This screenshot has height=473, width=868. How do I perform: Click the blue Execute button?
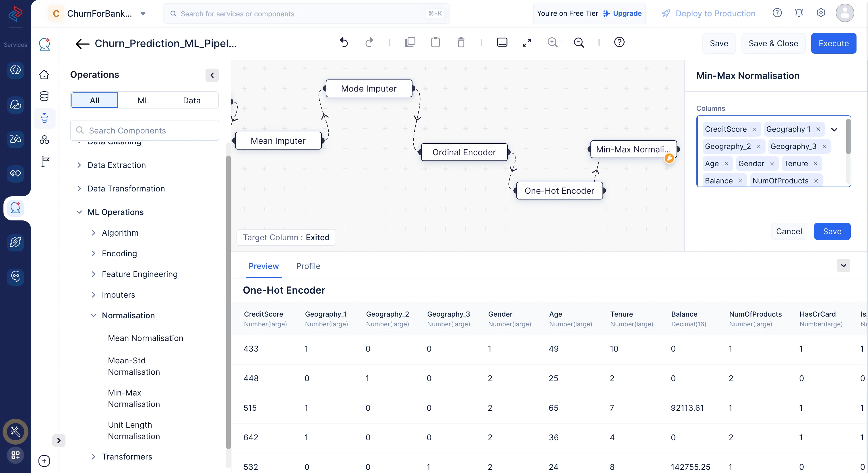pos(833,43)
